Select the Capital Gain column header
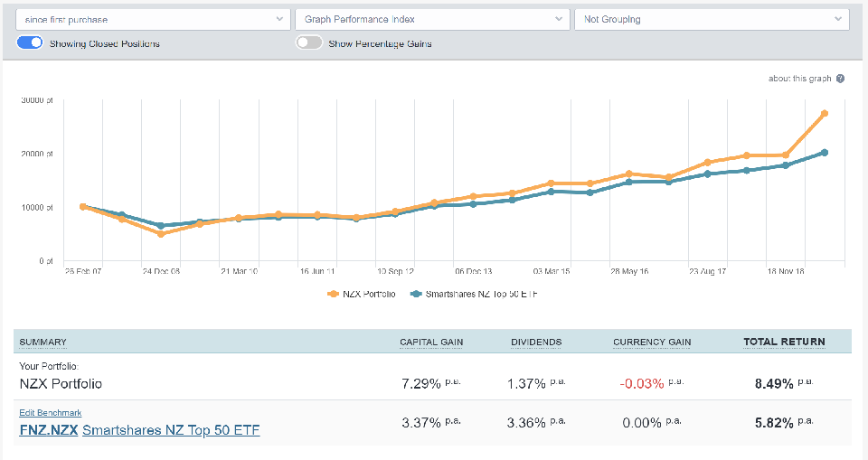 429,342
